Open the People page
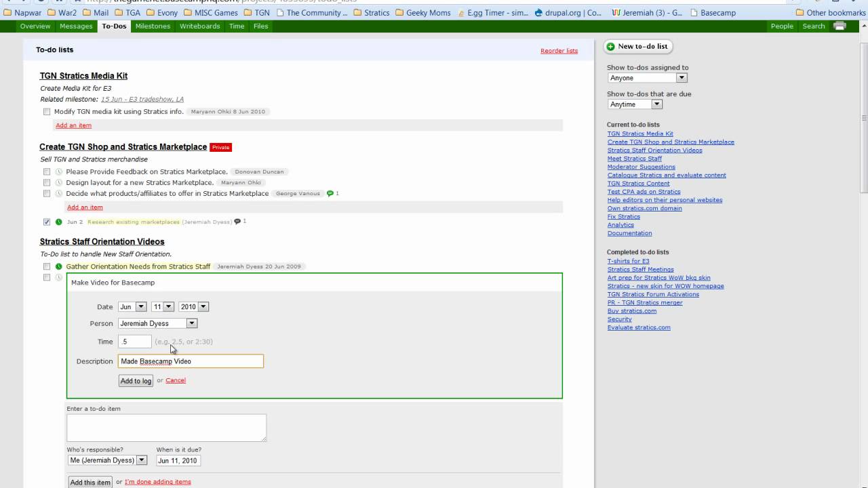This screenshot has height=488, width=868. [x=782, y=26]
